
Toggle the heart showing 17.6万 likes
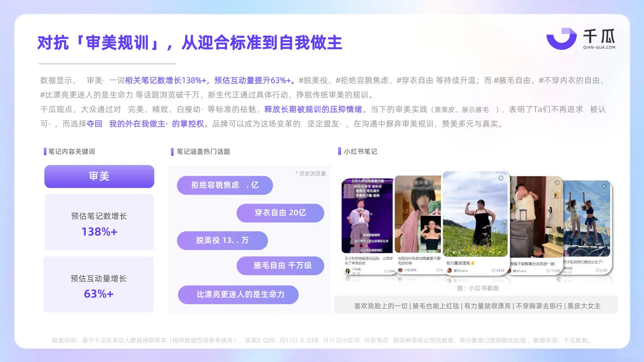[548, 270]
